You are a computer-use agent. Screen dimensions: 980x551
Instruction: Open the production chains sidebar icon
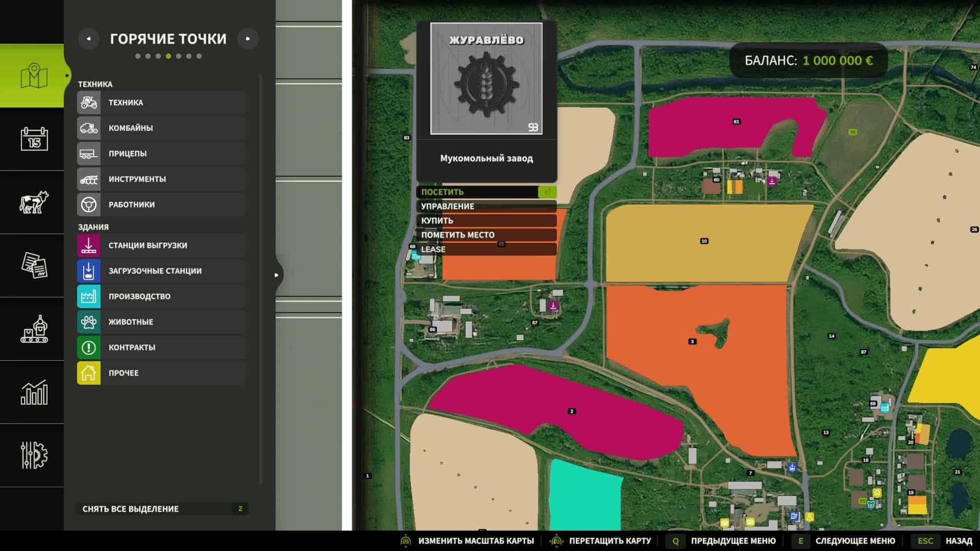coord(34,329)
